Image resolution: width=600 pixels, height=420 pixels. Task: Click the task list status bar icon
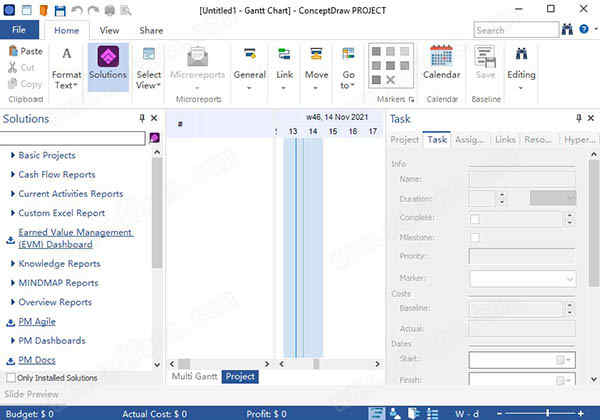[x=432, y=413]
